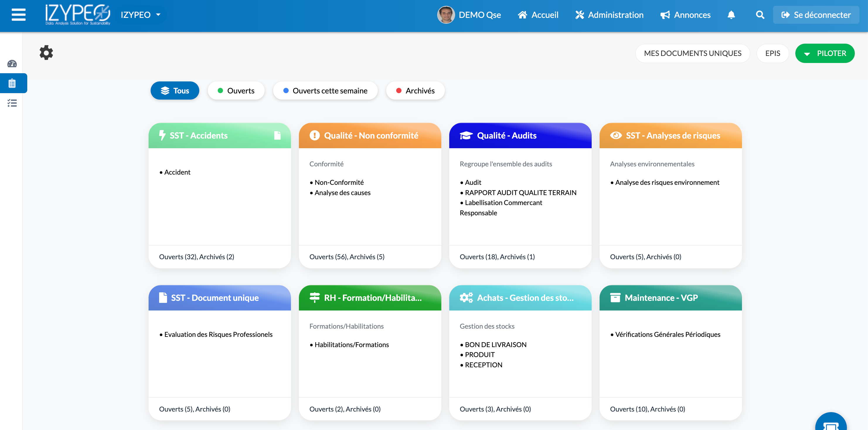Expand the PILOTER dropdown button

click(x=825, y=53)
